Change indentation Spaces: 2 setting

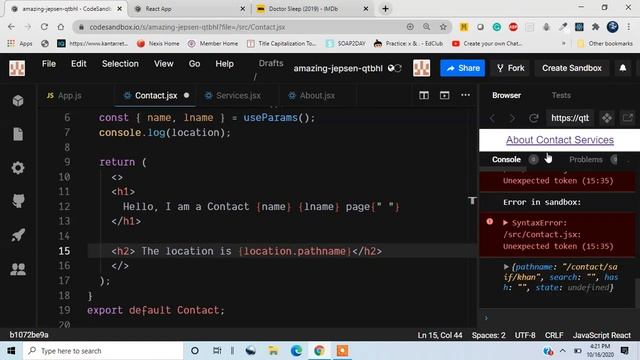[x=488, y=335]
